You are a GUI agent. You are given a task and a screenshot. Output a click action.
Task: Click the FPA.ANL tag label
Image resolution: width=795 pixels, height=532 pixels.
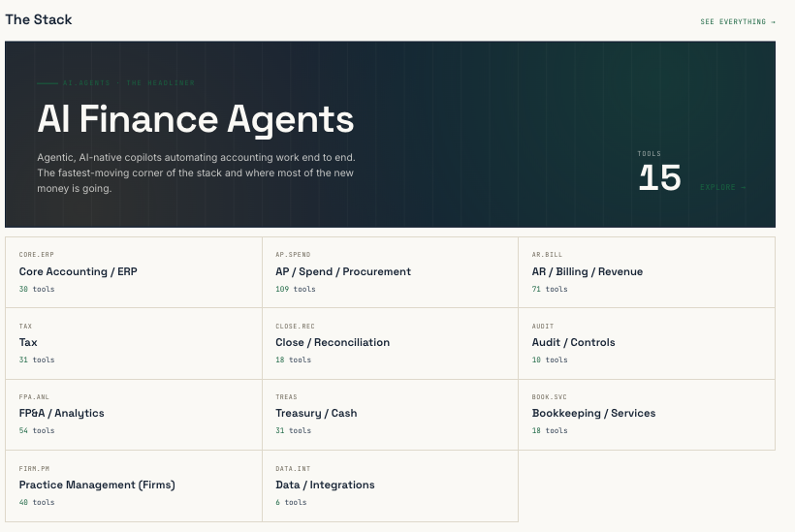coord(34,396)
